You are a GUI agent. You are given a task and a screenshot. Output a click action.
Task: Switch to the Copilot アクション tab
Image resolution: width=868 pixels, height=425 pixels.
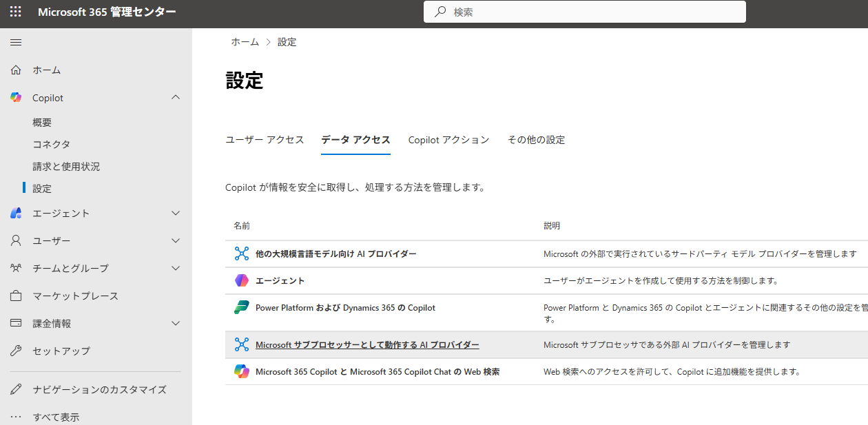(448, 140)
